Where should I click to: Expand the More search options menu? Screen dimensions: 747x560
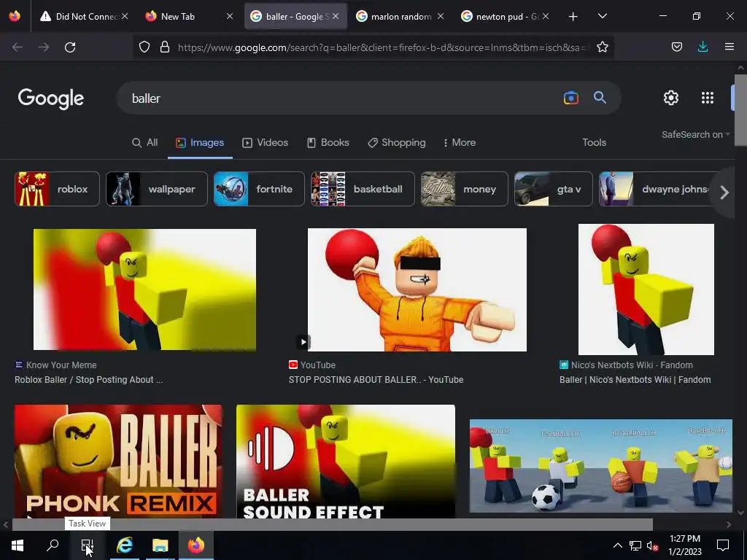460,142
